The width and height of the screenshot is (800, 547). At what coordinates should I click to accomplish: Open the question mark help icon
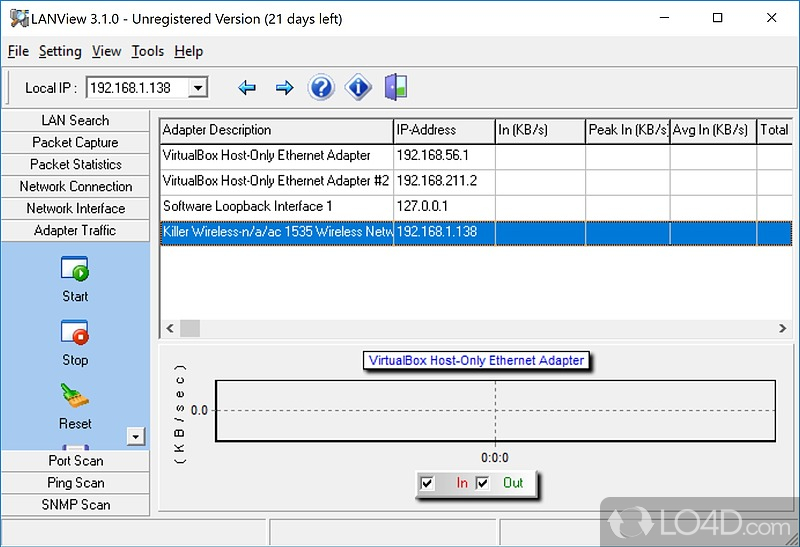click(321, 87)
